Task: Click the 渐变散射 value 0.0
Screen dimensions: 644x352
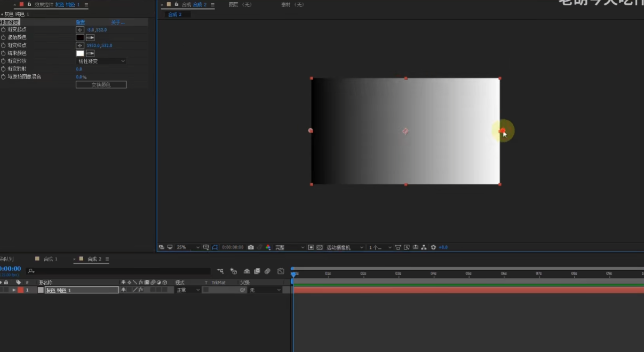Action: click(x=79, y=69)
